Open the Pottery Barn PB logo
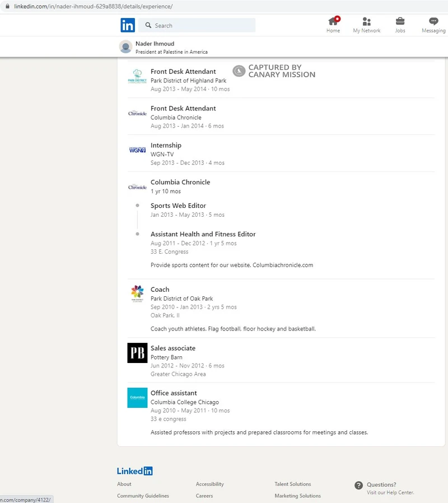Screen dimensions: 448x503 (137, 353)
